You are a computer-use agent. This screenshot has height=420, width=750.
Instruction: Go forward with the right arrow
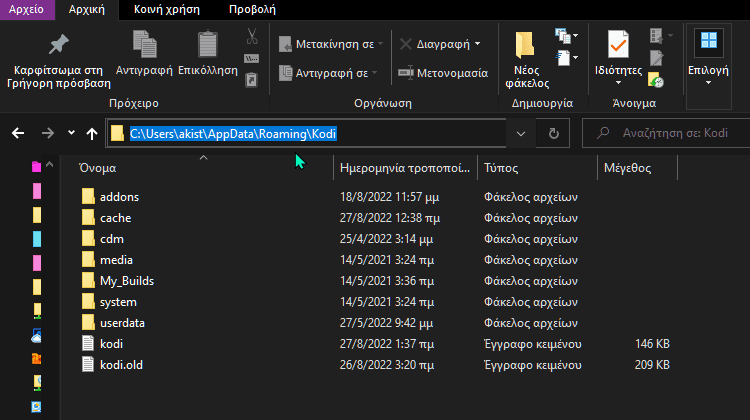[x=48, y=133]
